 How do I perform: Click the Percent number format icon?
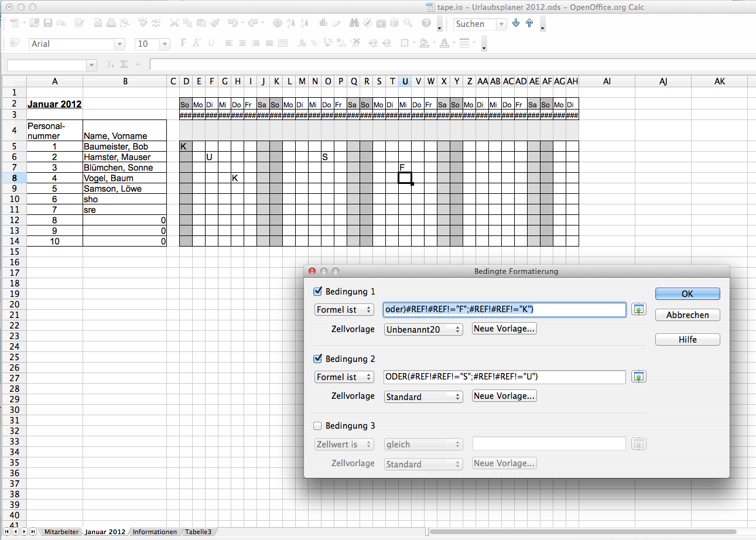(314, 43)
